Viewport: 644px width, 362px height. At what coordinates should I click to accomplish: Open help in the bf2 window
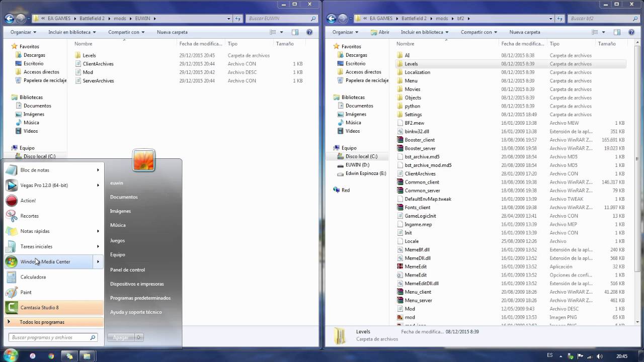[631, 32]
